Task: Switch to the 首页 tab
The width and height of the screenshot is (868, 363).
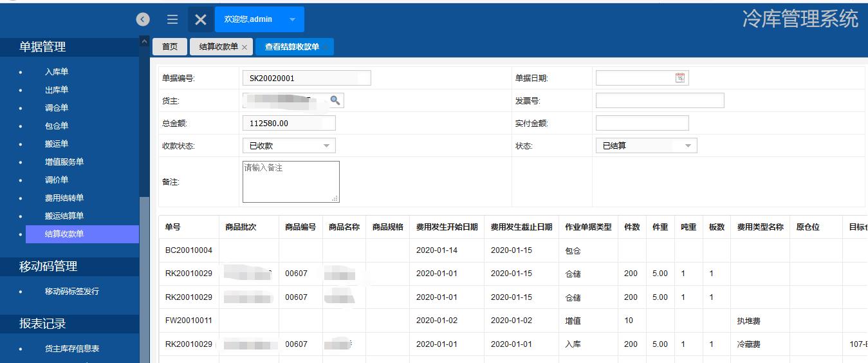Action: (170, 46)
